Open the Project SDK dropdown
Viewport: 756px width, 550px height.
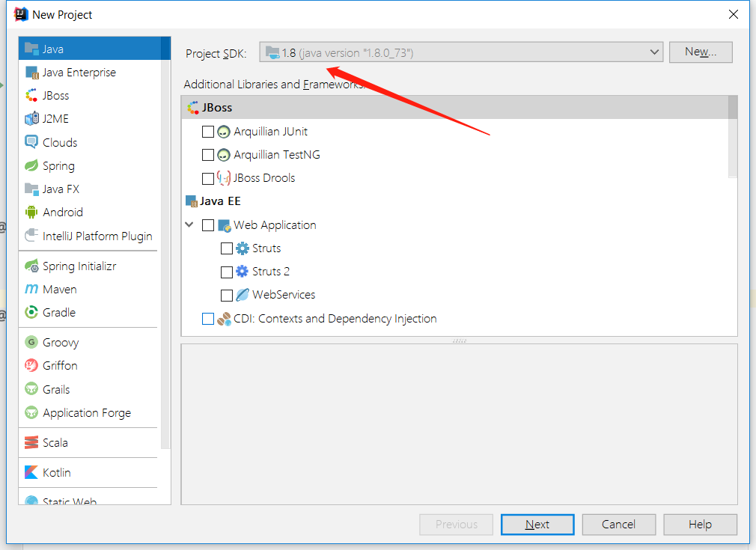(461, 52)
